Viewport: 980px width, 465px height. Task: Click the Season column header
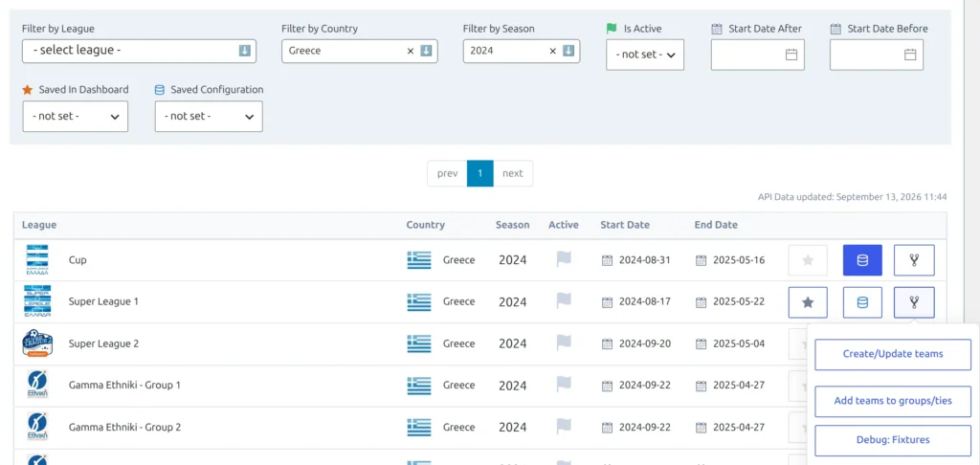coord(513,225)
